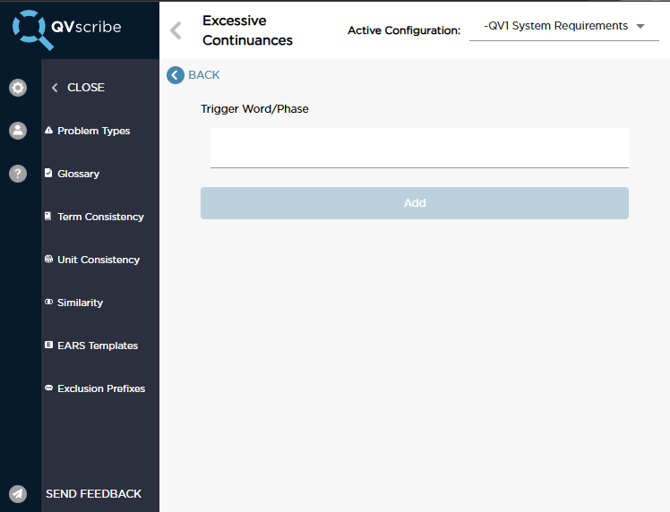Collapse panel with the left chevron by the title
Image resolution: width=670 pixels, height=512 pixels.
tap(176, 30)
